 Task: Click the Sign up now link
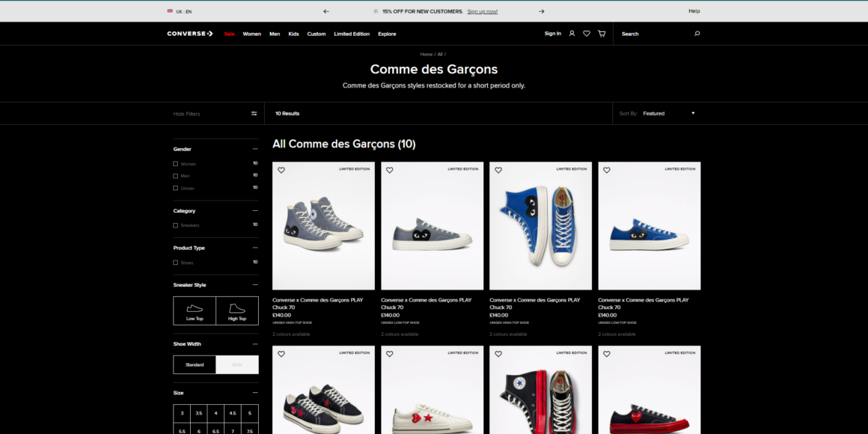click(x=482, y=11)
